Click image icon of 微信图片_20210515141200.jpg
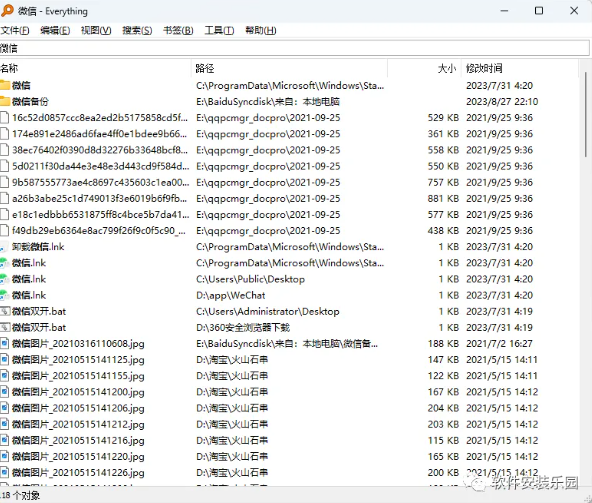Viewport: 592px width, 503px height. (5, 392)
